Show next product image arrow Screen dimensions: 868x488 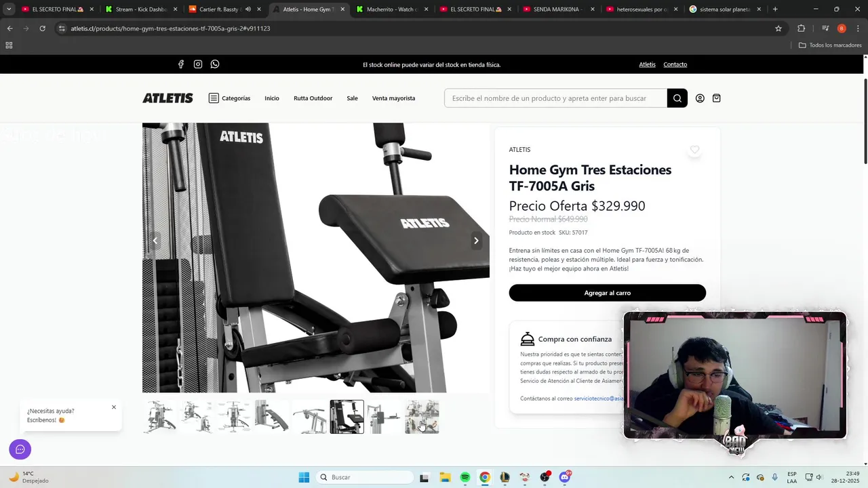click(x=476, y=241)
